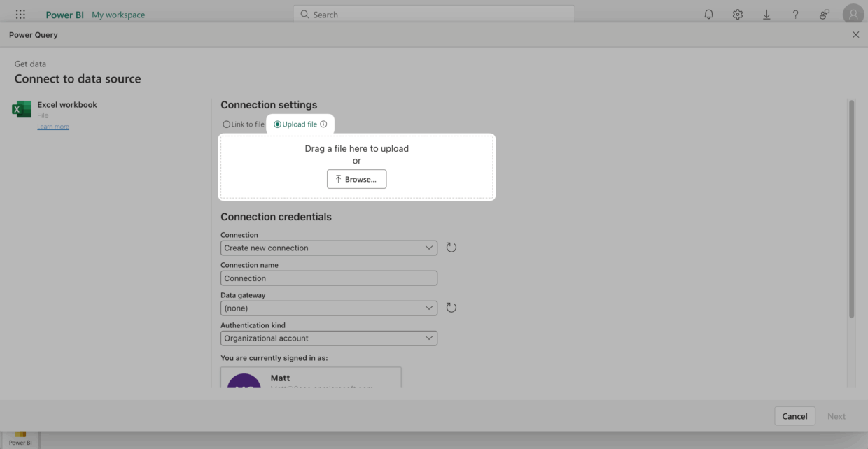View the Upload file info icon

323,124
